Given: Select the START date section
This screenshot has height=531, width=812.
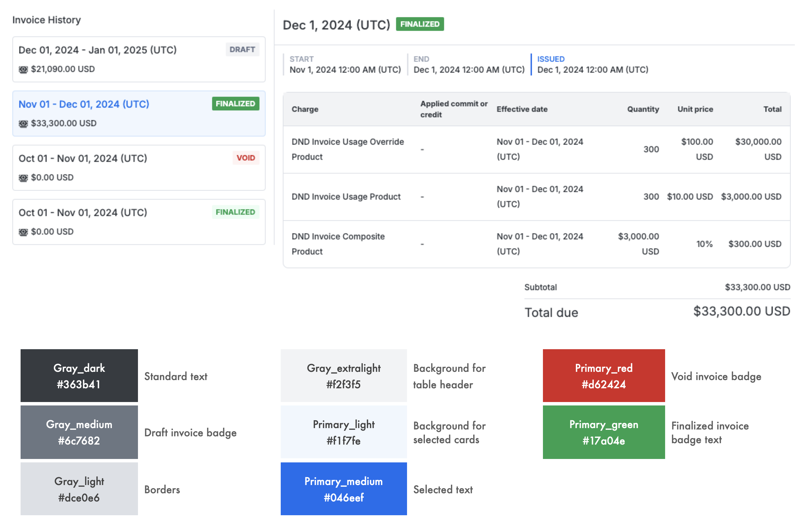Looking at the screenshot, I should [345, 64].
